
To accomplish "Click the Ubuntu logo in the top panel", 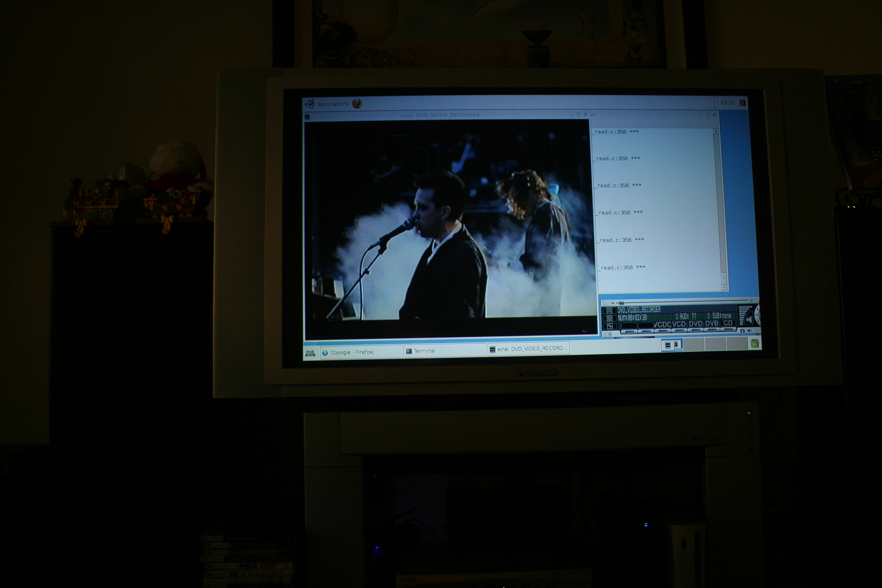I will [x=310, y=104].
